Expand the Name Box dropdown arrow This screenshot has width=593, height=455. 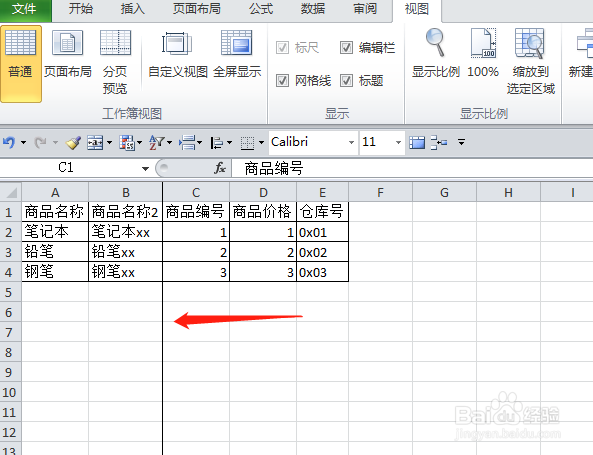[145, 169]
